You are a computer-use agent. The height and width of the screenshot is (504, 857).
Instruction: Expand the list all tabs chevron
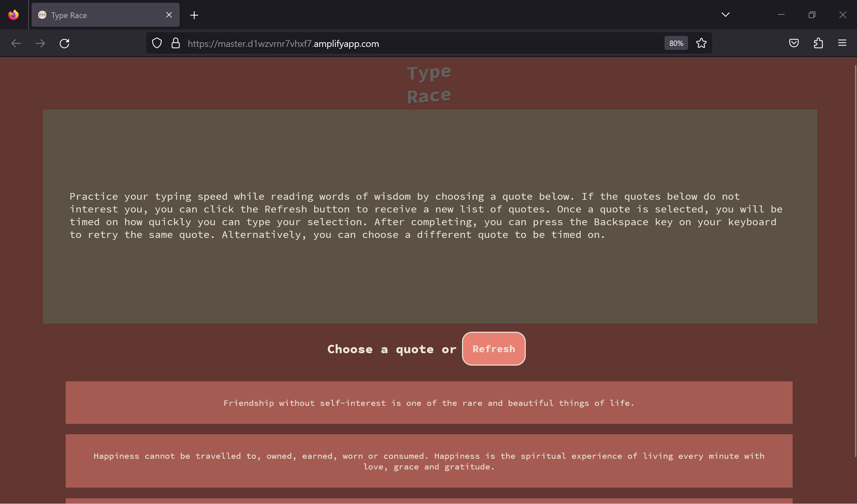click(x=725, y=15)
